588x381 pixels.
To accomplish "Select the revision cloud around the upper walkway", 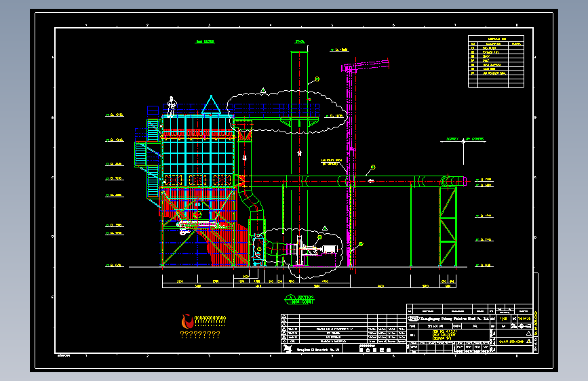I will point(287,112).
